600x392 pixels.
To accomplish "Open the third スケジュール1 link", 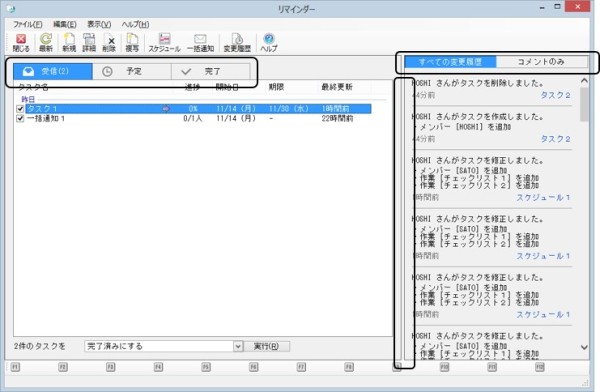I will tap(543, 314).
